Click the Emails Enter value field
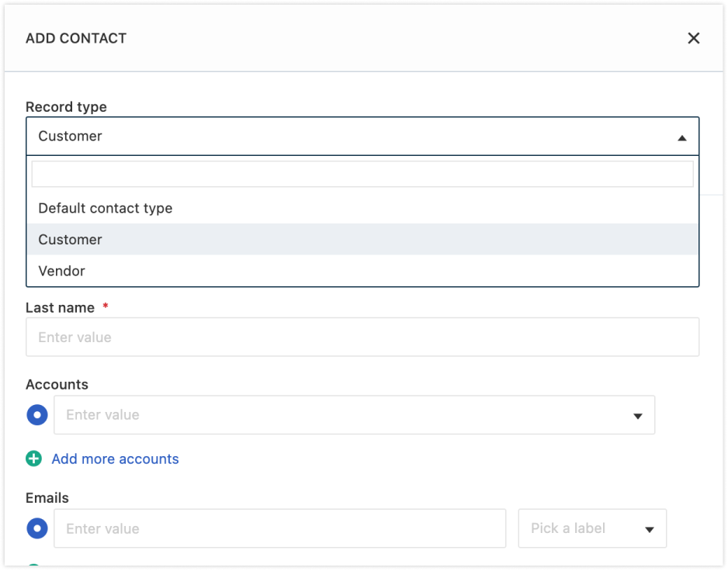728x571 pixels. tap(279, 529)
